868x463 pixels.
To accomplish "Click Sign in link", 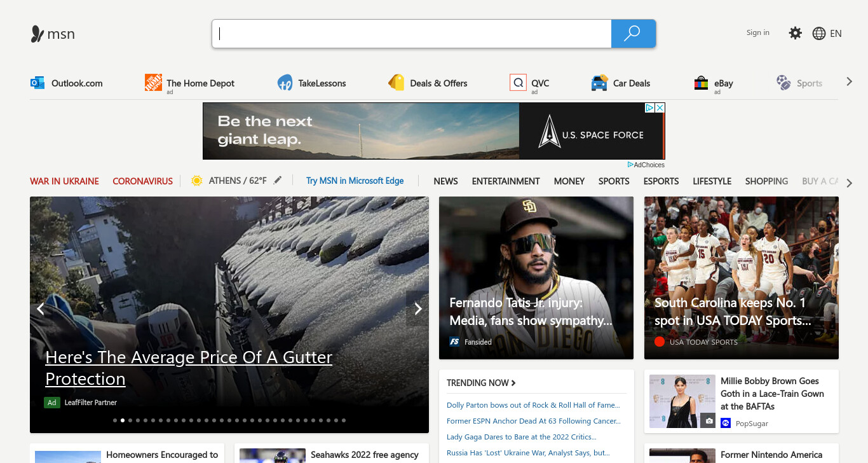I will click(x=757, y=32).
